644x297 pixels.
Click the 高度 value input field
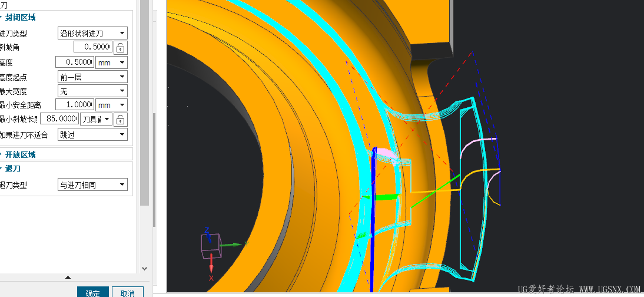tap(75, 62)
